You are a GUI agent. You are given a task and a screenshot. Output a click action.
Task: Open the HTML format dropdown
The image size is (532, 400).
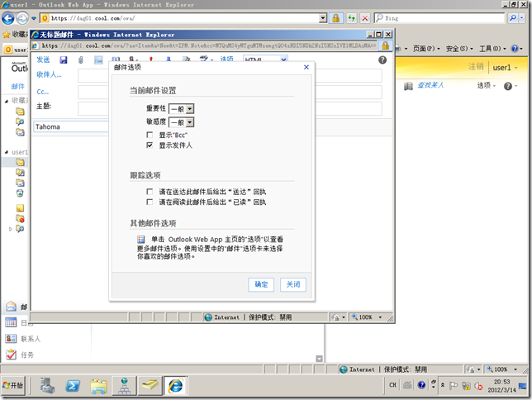264,60
